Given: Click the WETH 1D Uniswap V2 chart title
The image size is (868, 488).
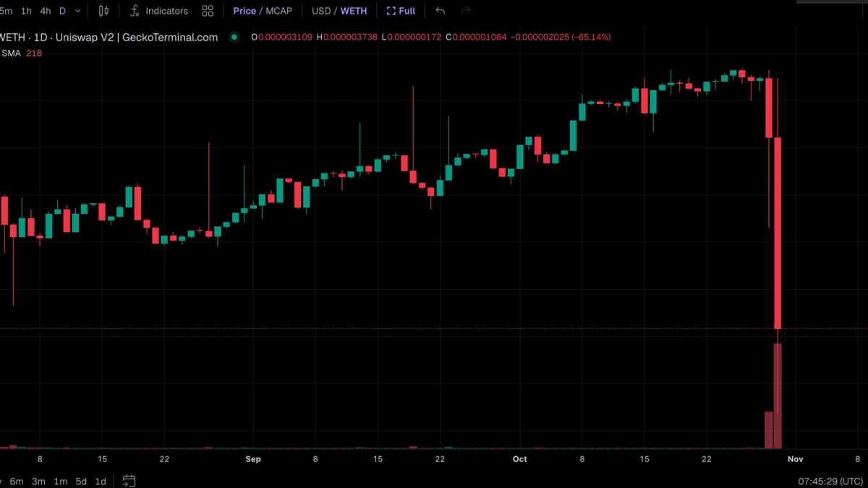Looking at the screenshot, I should [x=109, y=38].
